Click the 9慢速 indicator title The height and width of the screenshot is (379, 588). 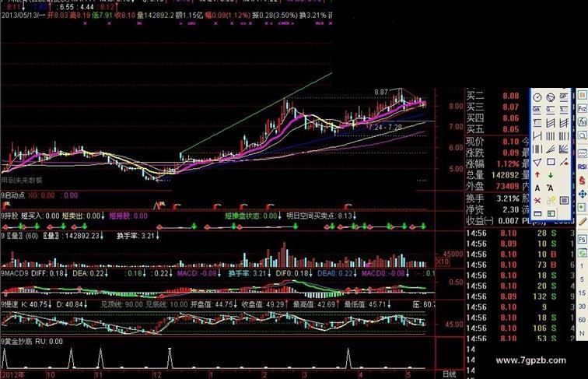coord(9,304)
